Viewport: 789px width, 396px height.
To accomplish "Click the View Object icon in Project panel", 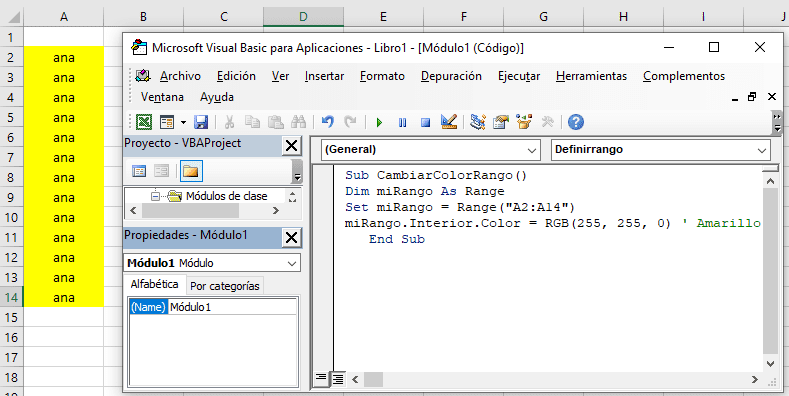I will point(162,172).
